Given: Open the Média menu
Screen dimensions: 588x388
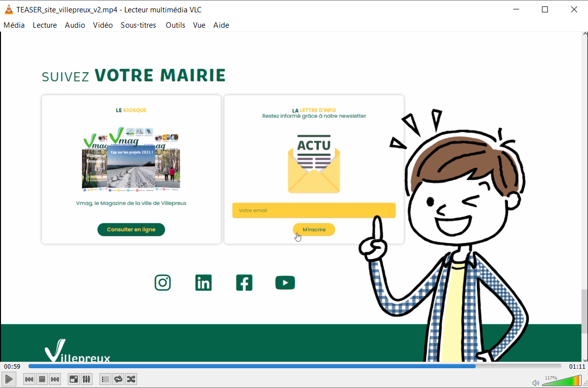Looking at the screenshot, I should [14, 25].
